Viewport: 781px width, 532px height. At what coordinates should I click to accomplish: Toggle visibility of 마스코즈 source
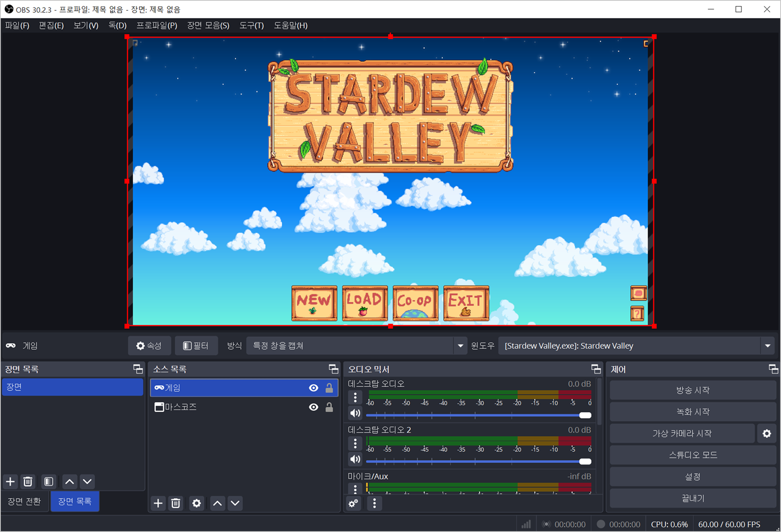(x=314, y=407)
